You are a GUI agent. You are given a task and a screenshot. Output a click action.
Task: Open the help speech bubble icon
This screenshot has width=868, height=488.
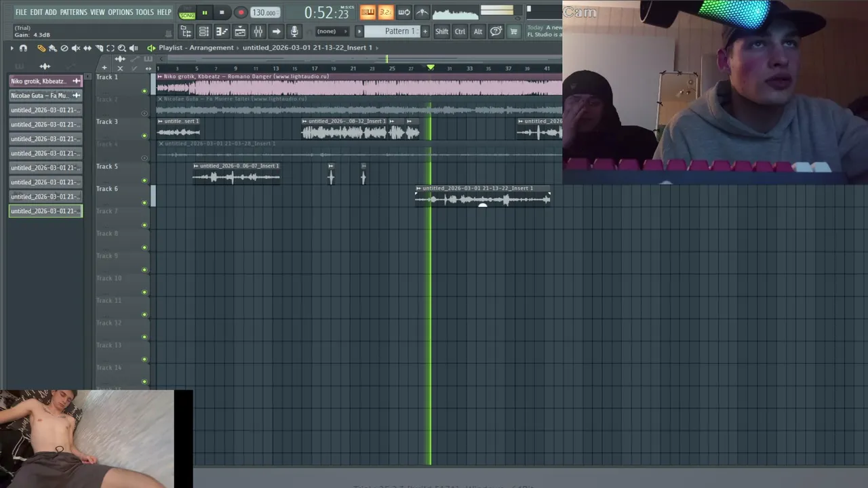[x=496, y=31]
